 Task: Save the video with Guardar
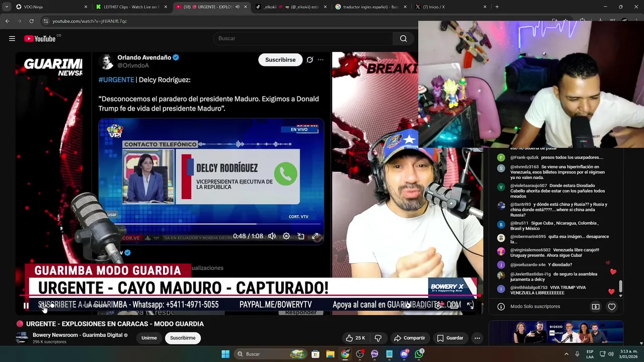click(x=450, y=338)
